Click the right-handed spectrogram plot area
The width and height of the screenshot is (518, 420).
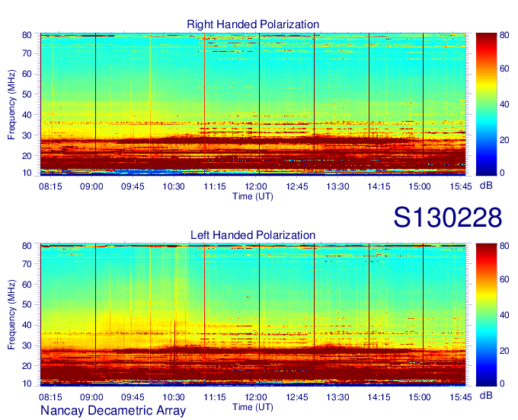point(253,103)
